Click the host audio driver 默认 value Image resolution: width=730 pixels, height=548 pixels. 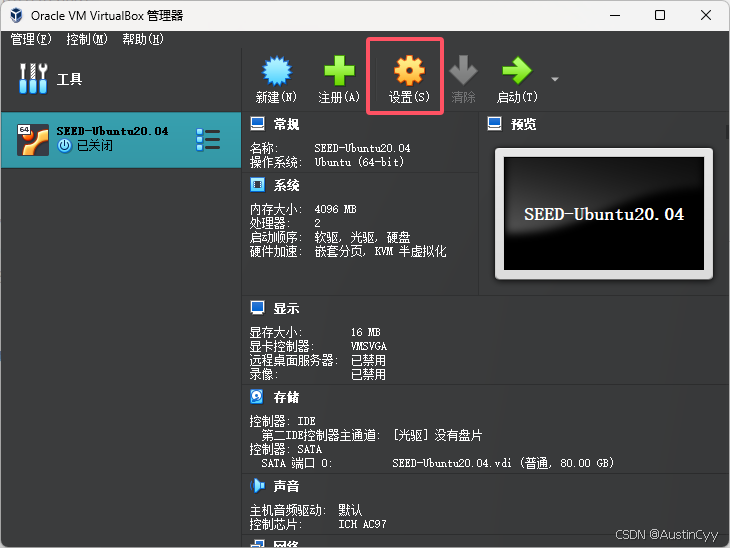(x=350, y=510)
